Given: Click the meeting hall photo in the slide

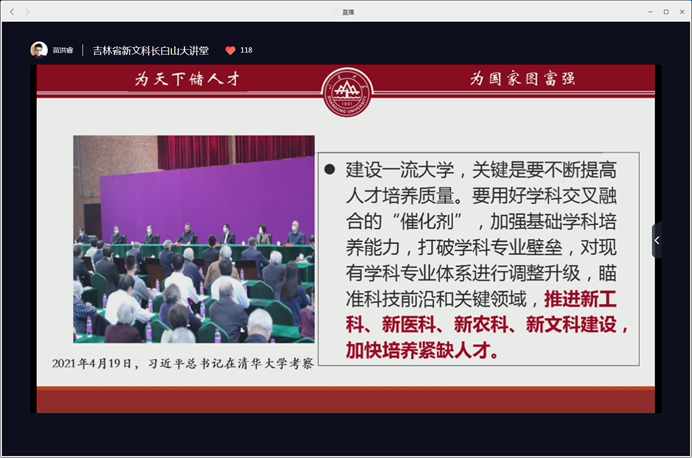Looking at the screenshot, I should pyautogui.click(x=193, y=238).
